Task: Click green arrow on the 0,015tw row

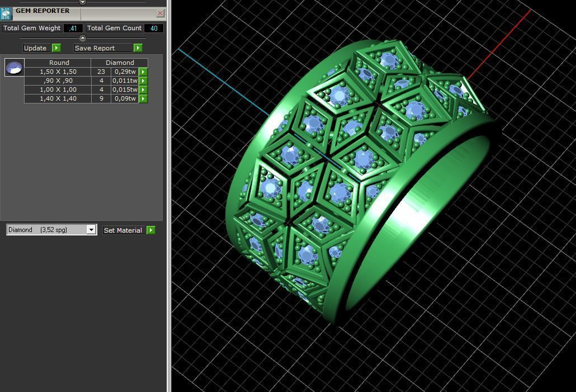Action: pos(143,89)
